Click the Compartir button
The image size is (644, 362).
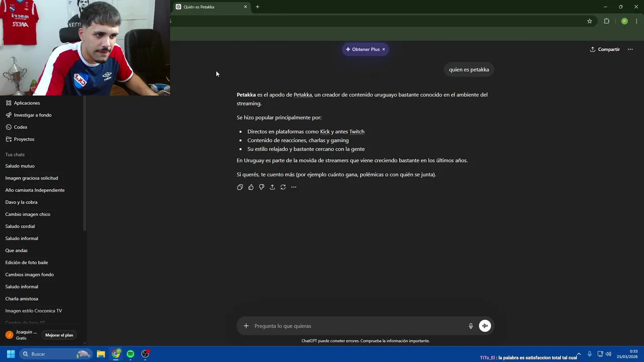(x=605, y=49)
